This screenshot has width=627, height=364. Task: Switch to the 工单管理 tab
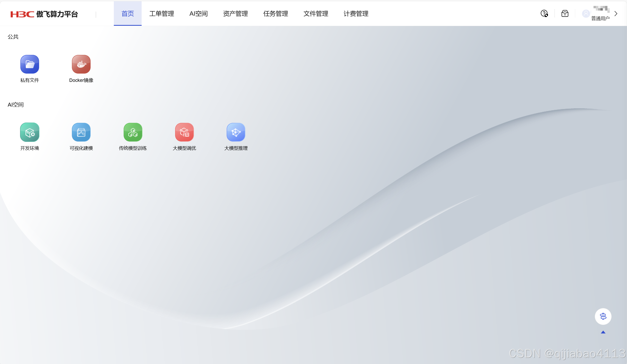[x=162, y=14]
